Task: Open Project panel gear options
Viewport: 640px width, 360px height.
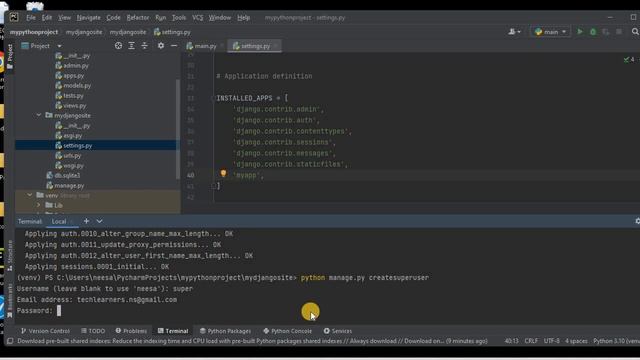Action: tap(161, 46)
